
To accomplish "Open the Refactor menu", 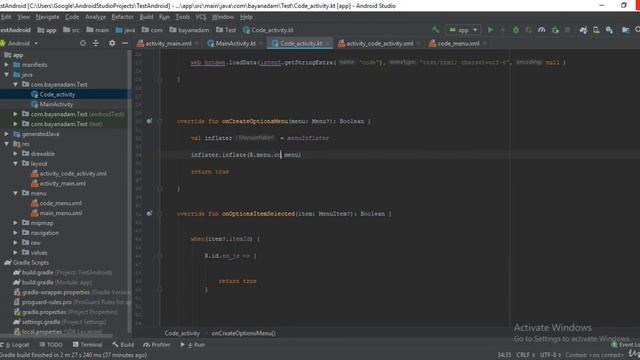I will pos(122,17).
